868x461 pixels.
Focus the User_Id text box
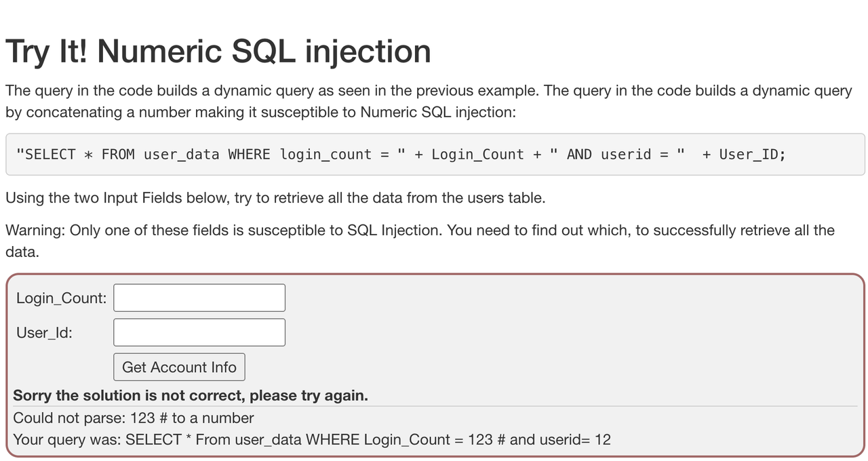[199, 332]
